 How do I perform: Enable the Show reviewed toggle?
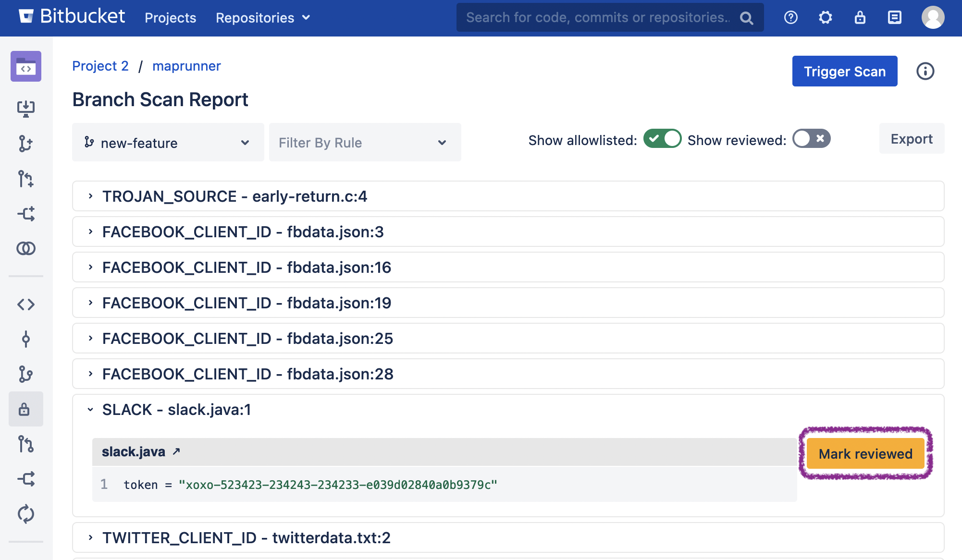point(811,139)
